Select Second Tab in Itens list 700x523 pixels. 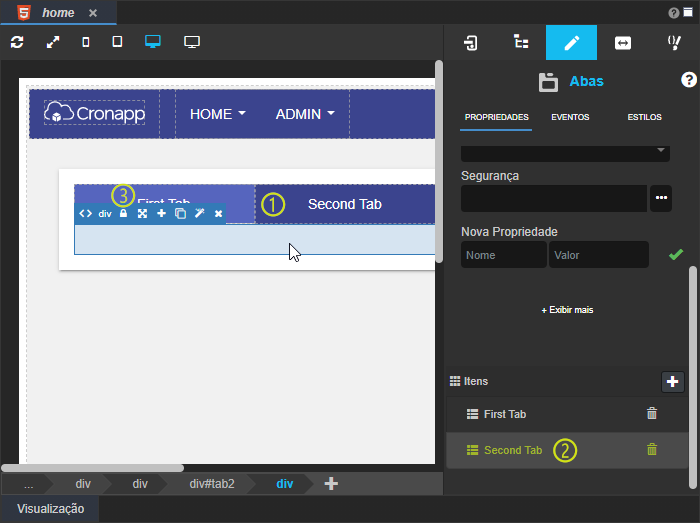point(567,450)
